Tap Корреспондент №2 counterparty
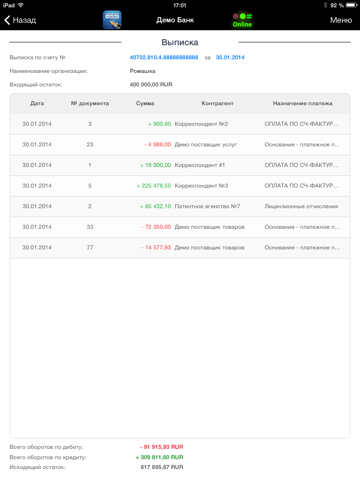Image resolution: width=360 pixels, height=480 pixels. (201, 124)
